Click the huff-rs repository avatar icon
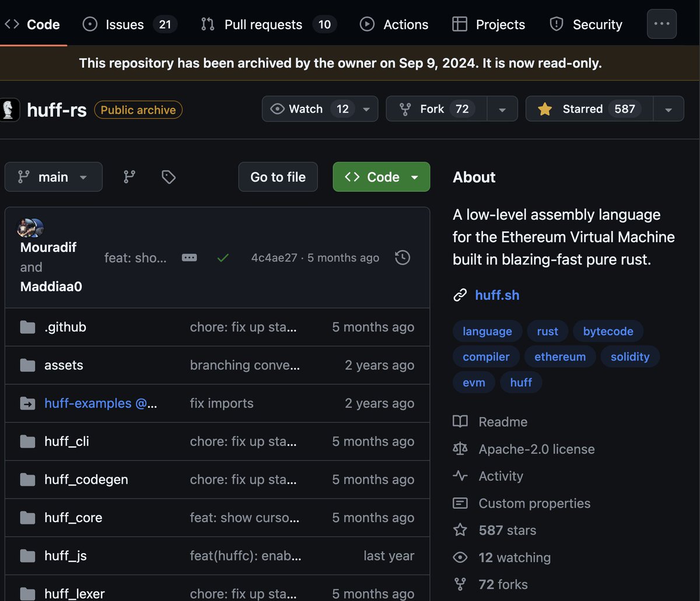Viewport: 700px width, 601px height. (x=10, y=109)
